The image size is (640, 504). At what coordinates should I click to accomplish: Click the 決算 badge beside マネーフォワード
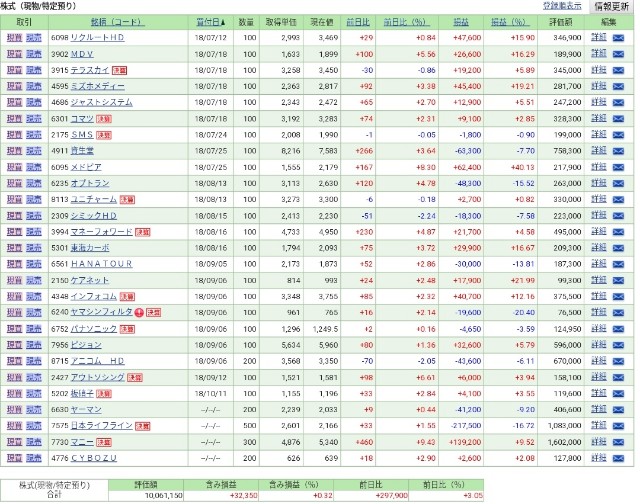143,232
